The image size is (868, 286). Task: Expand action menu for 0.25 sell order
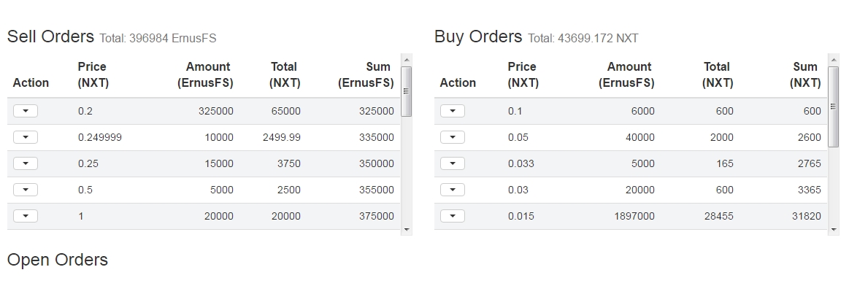click(26, 163)
